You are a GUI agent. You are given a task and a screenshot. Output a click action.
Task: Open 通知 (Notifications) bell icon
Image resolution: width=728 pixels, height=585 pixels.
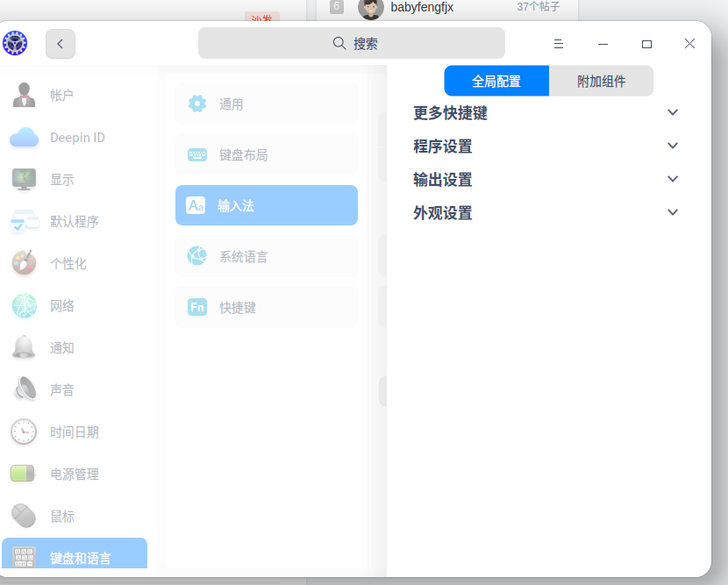click(x=23, y=347)
